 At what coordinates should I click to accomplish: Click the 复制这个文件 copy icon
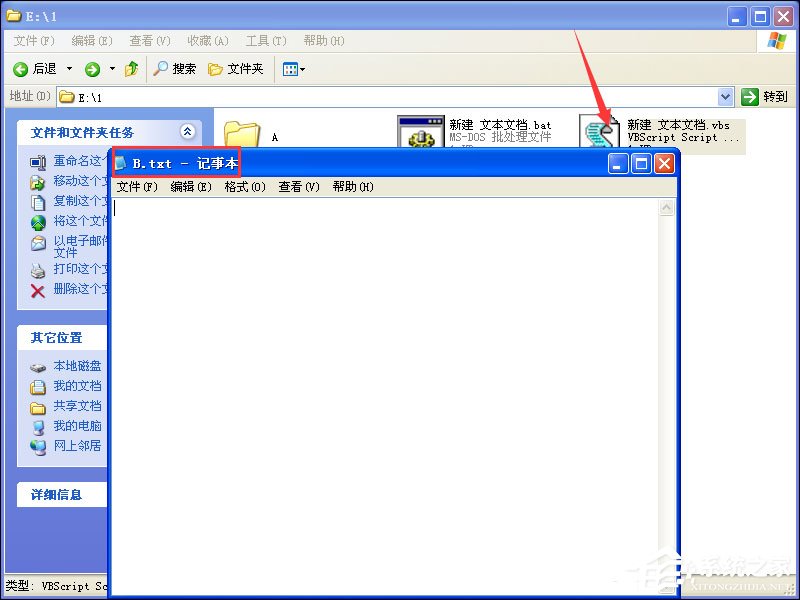click(38, 202)
